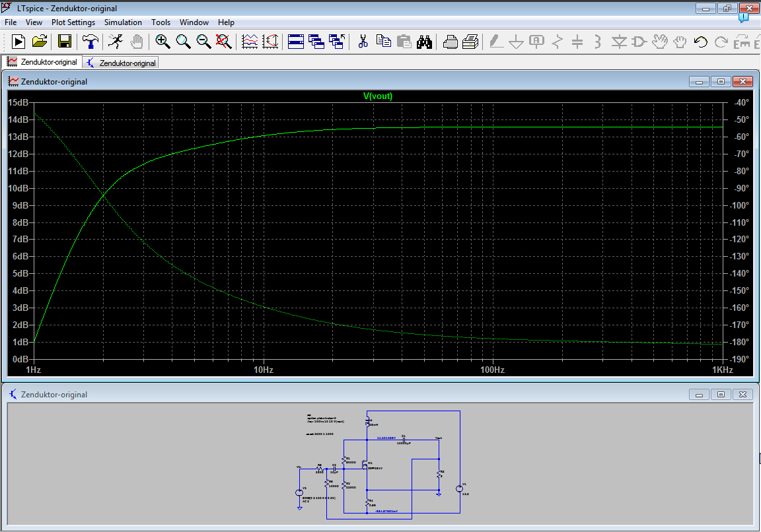
Task: Open the Tools menu
Action: point(161,22)
